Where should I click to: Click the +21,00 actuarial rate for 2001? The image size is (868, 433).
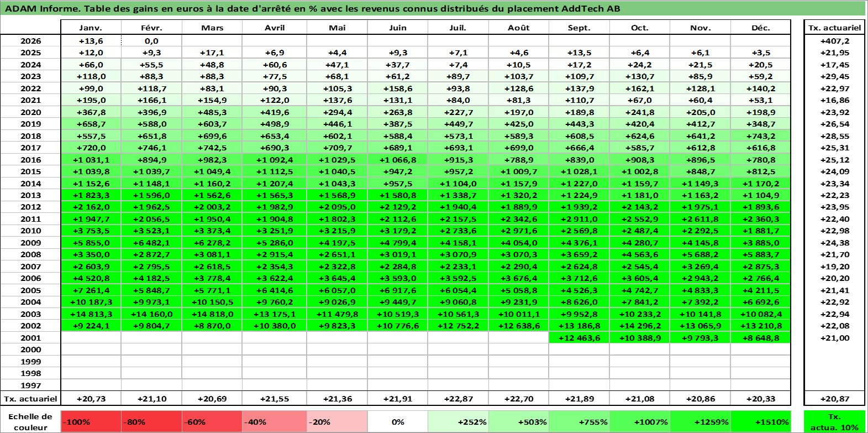[x=834, y=338]
